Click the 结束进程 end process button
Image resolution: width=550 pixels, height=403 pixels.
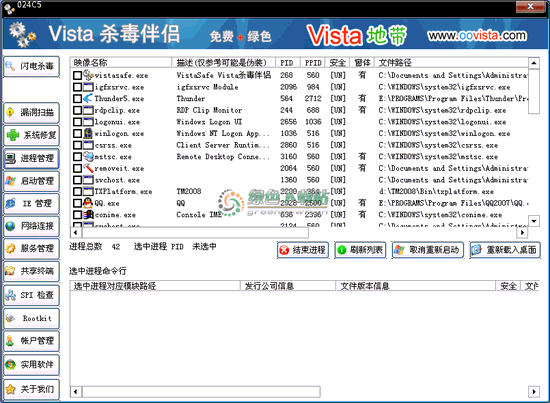click(x=303, y=250)
